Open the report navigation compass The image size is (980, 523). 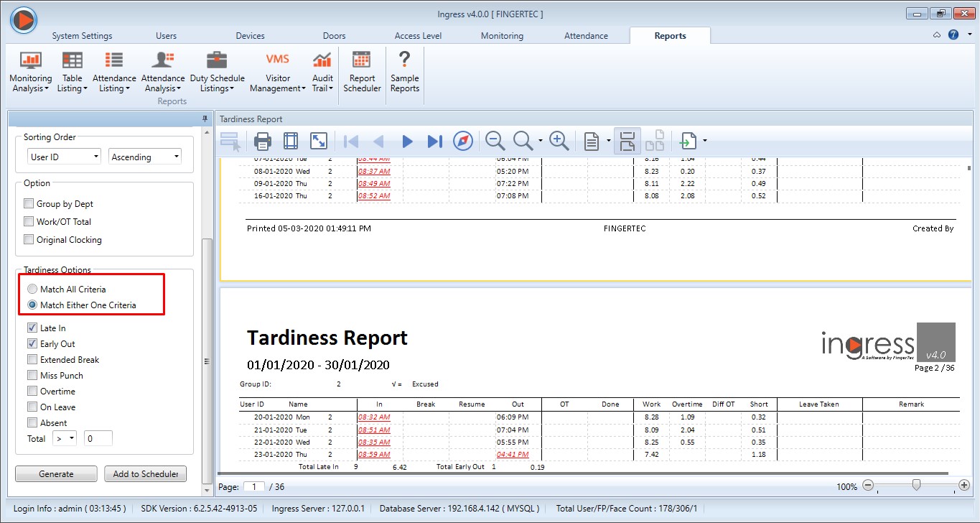pos(463,142)
